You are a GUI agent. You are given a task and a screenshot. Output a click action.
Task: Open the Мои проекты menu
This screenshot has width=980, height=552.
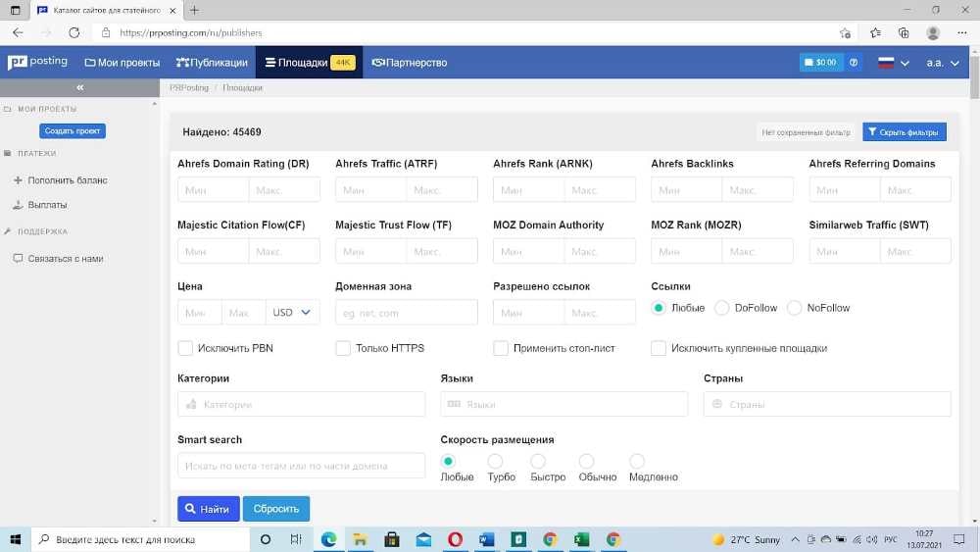(122, 63)
